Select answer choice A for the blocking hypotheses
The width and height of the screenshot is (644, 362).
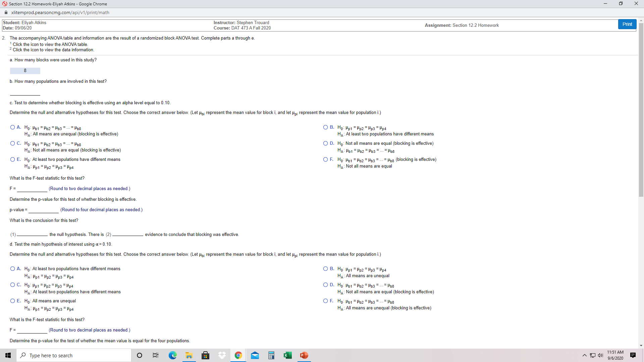[12, 127]
